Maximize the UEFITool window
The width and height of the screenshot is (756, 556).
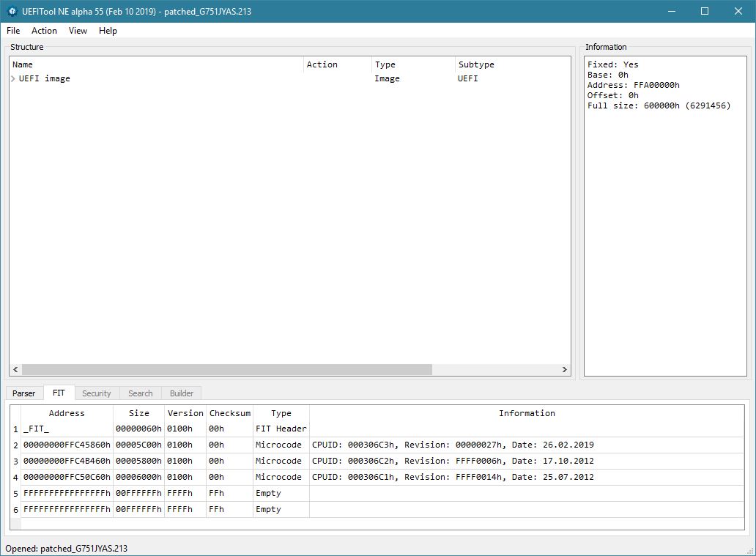705,11
